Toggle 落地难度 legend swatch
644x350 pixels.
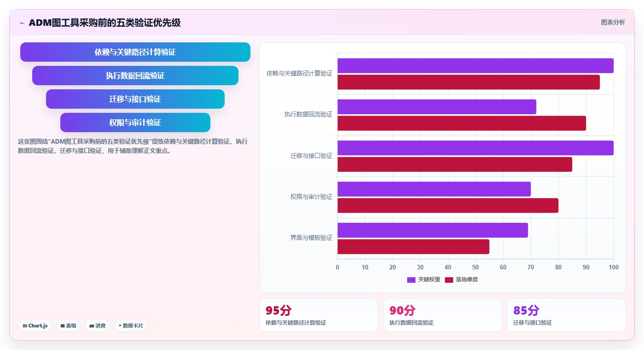(x=449, y=280)
